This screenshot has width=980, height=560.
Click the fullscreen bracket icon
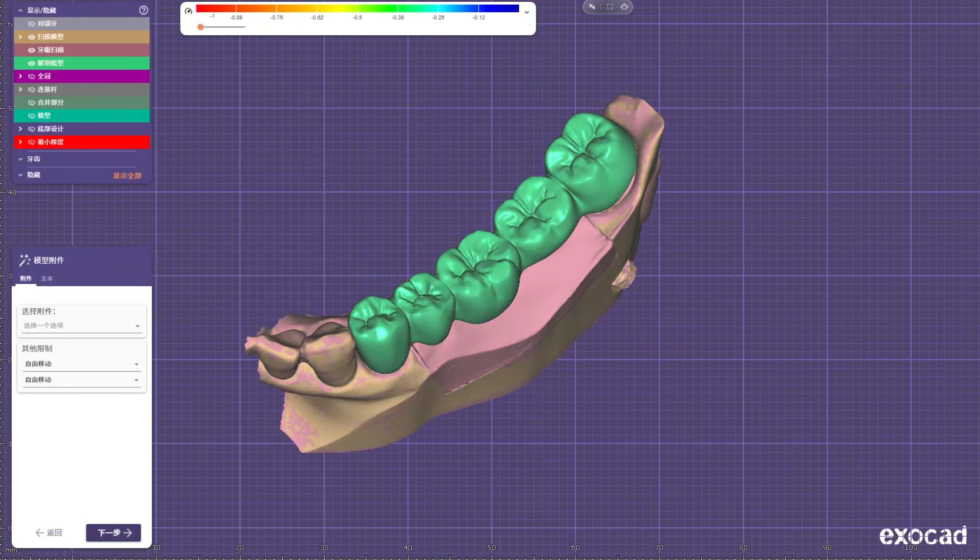click(610, 7)
